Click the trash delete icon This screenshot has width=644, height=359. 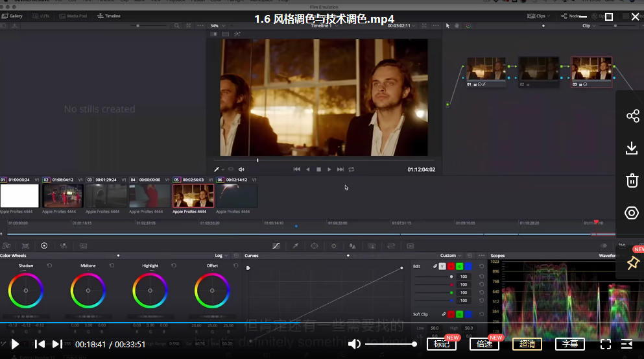[632, 180]
